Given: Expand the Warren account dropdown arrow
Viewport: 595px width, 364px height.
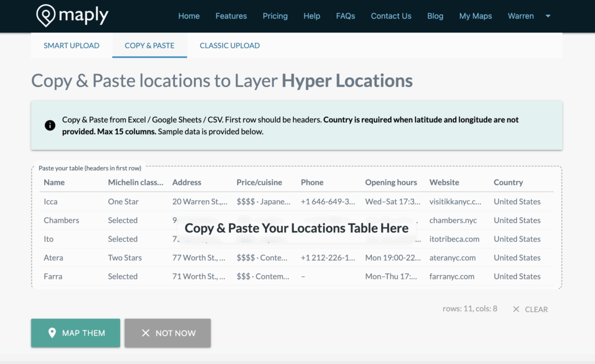Looking at the screenshot, I should pos(547,16).
